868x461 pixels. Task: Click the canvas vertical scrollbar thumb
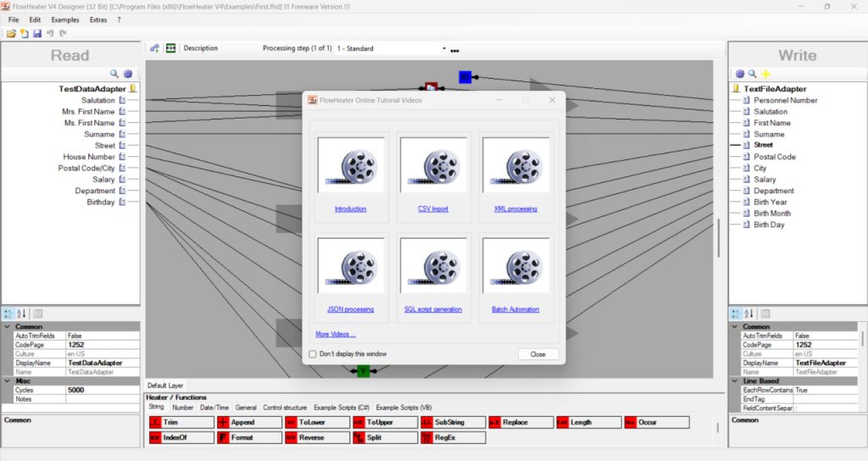click(x=719, y=237)
